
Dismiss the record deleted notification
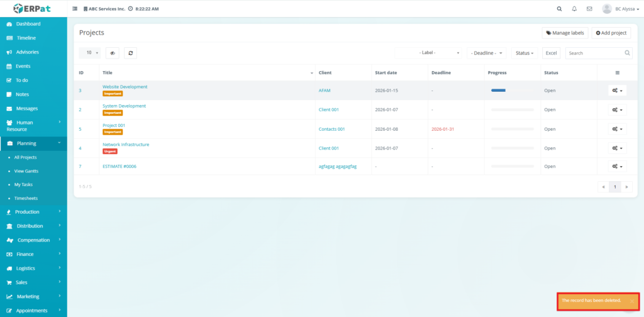[631, 301]
